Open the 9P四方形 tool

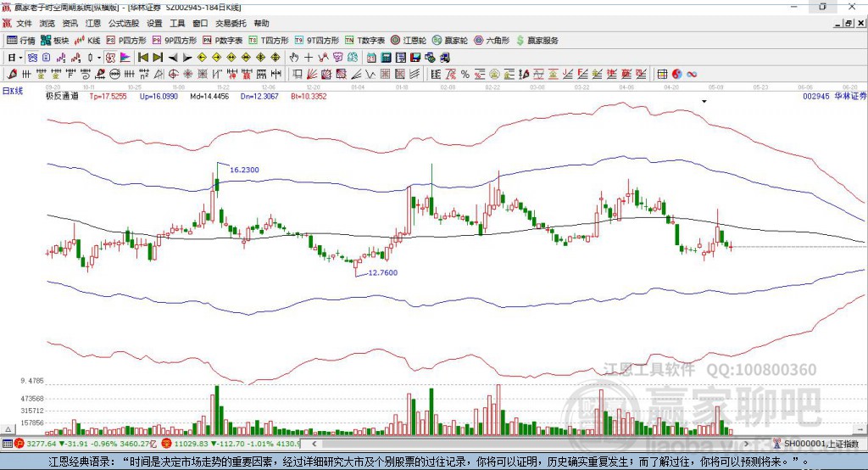pyautogui.click(x=175, y=41)
